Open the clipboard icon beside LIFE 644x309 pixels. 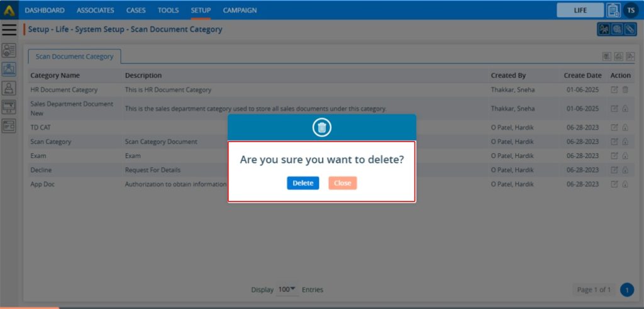pyautogui.click(x=613, y=10)
